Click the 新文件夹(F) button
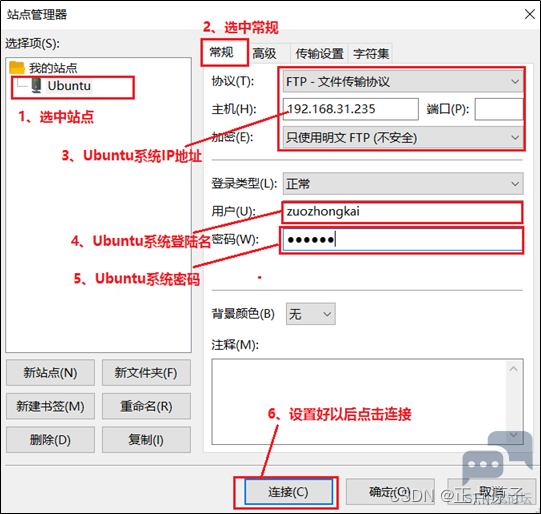The width and height of the screenshot is (541, 514). pos(146,373)
